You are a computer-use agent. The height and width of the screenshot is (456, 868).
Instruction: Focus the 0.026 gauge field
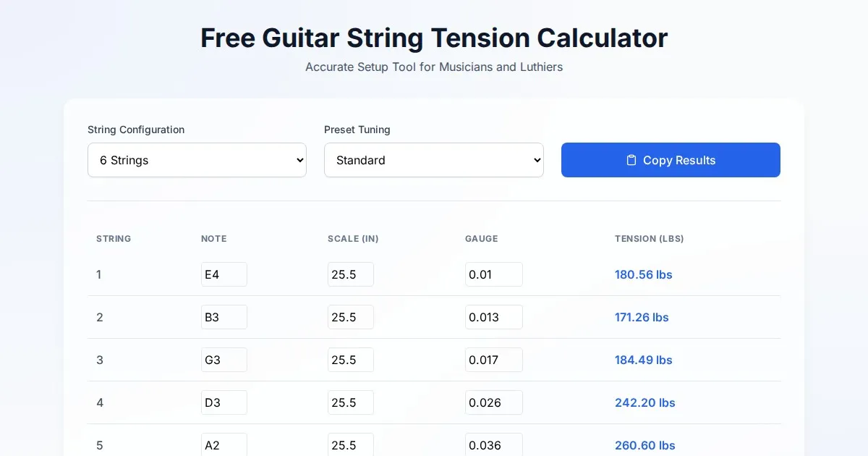pyautogui.click(x=493, y=402)
